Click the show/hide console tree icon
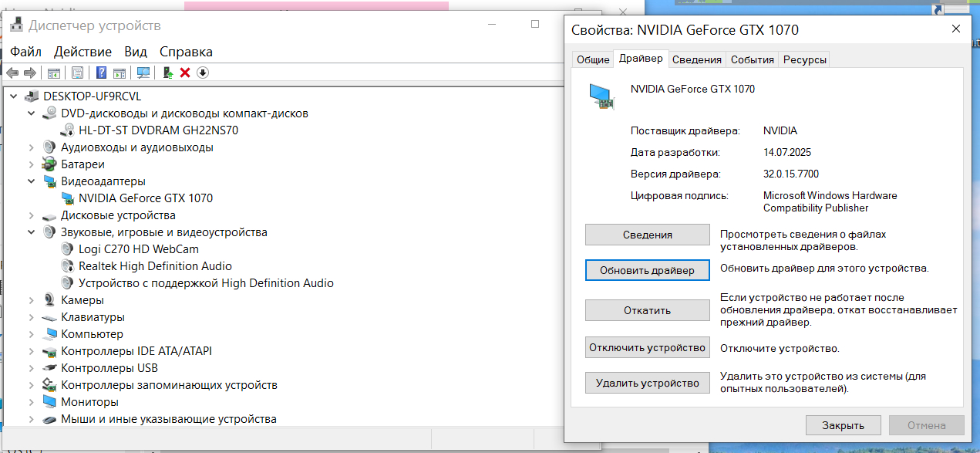The image size is (980, 453). click(x=54, y=73)
